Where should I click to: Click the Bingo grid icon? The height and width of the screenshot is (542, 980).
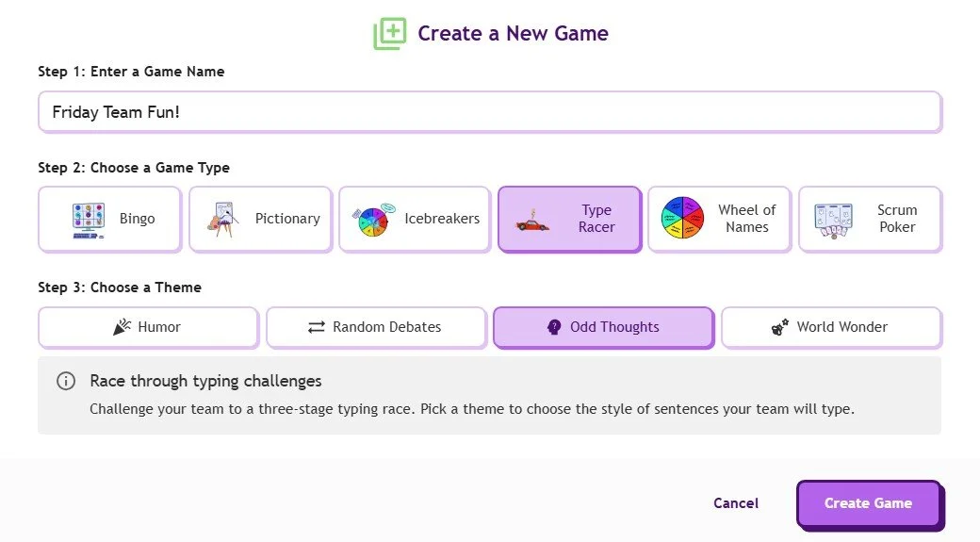(89, 220)
